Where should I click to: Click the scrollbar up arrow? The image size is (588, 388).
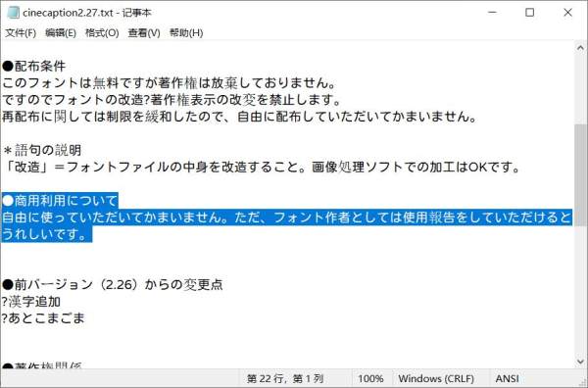tap(580, 48)
